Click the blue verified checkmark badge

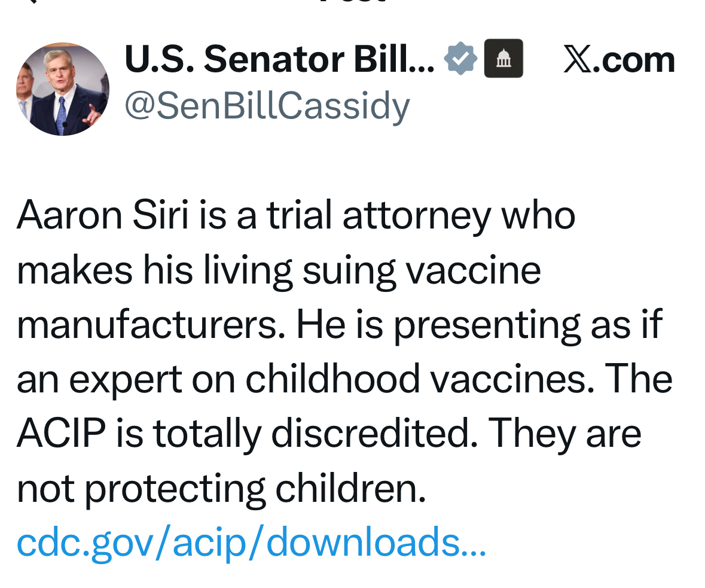(x=460, y=59)
